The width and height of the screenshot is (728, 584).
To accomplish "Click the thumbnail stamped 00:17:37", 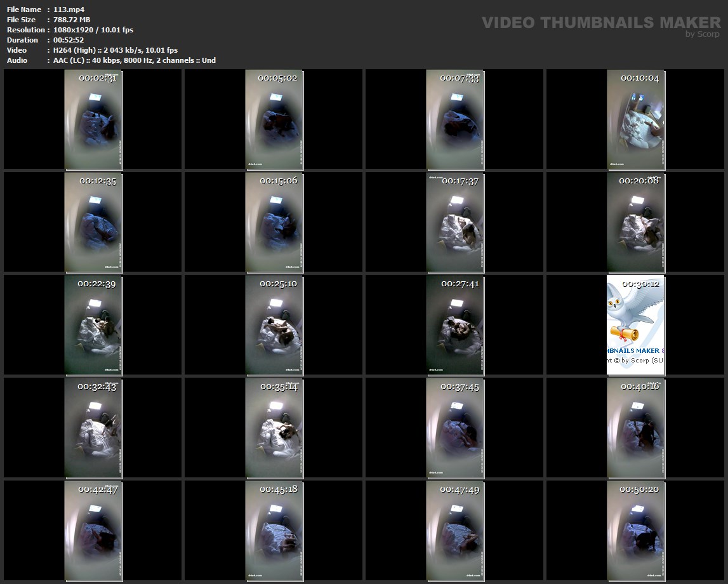I will 456,222.
